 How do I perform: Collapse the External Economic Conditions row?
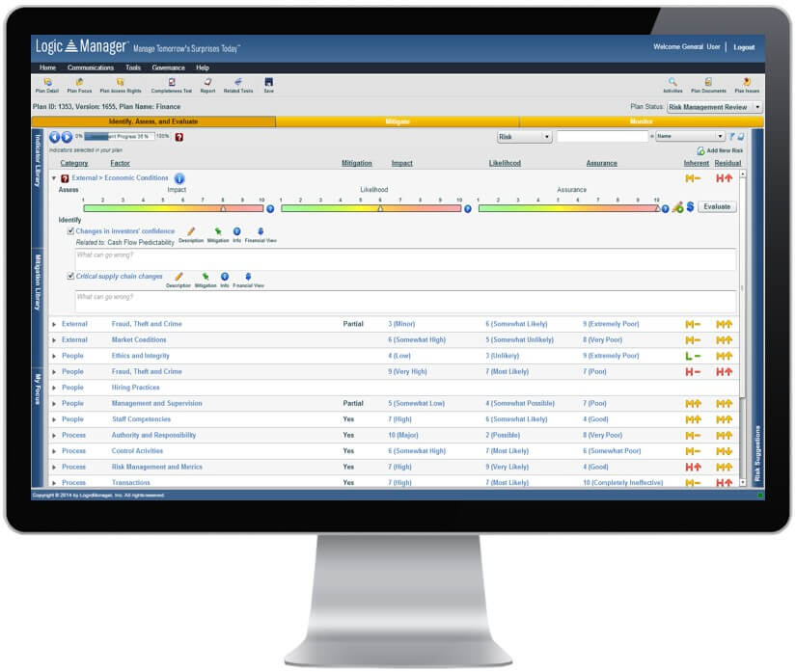pos(54,178)
